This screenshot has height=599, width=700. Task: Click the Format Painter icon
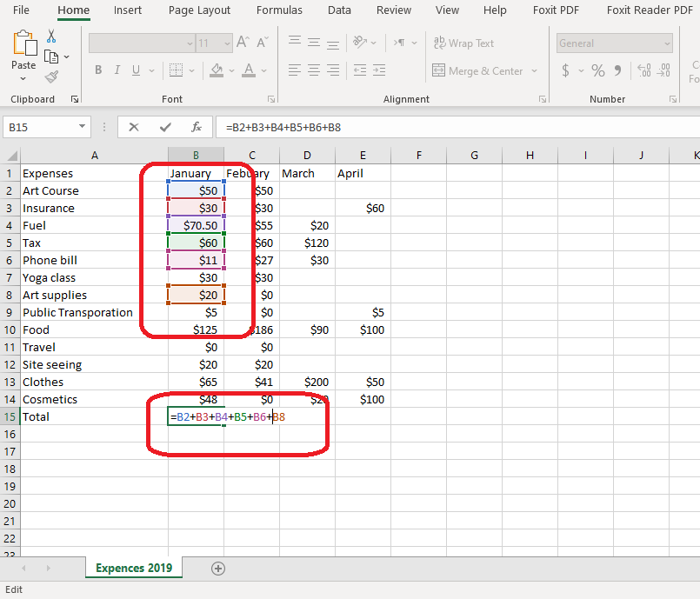pos(50,76)
